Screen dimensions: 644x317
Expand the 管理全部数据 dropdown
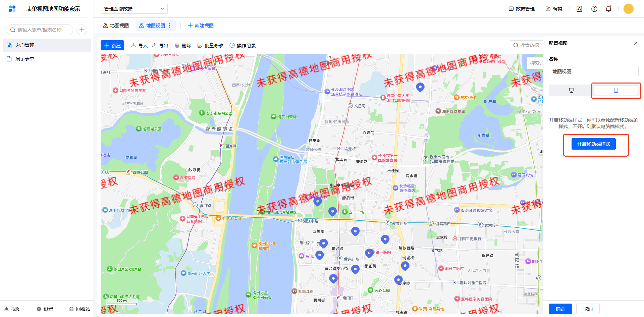pos(134,9)
